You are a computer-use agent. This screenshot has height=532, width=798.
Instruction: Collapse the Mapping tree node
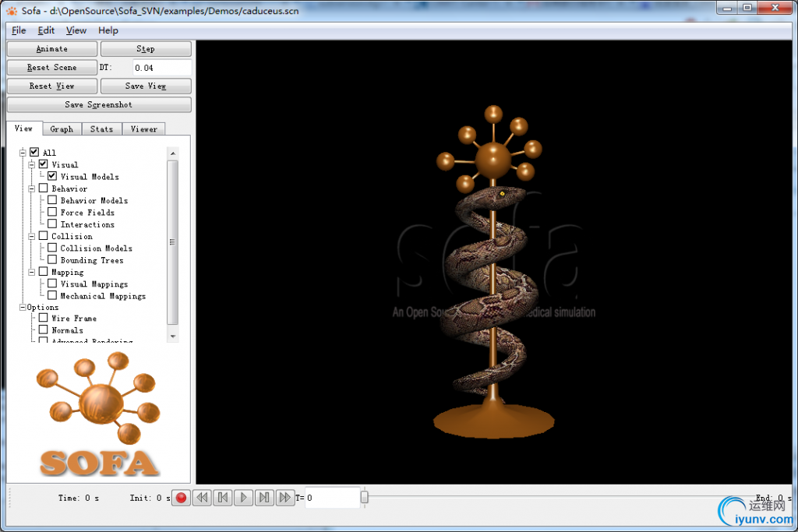pos(31,272)
